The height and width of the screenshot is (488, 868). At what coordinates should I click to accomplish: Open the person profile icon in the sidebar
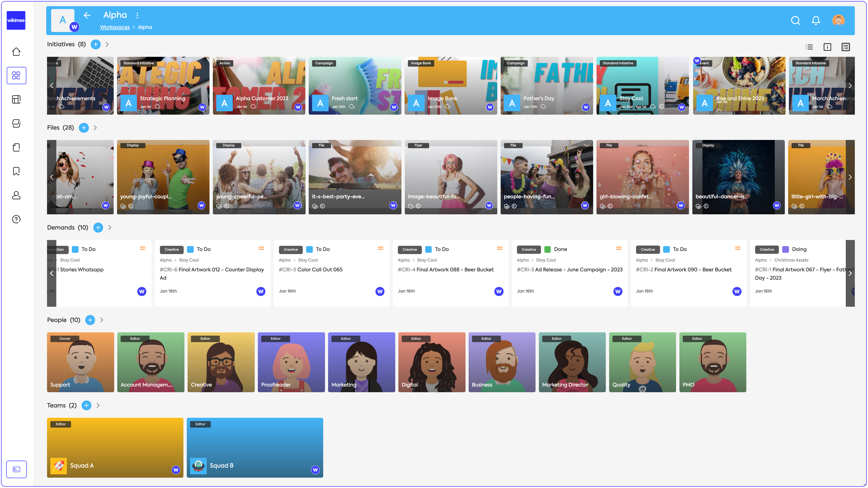coord(16,195)
